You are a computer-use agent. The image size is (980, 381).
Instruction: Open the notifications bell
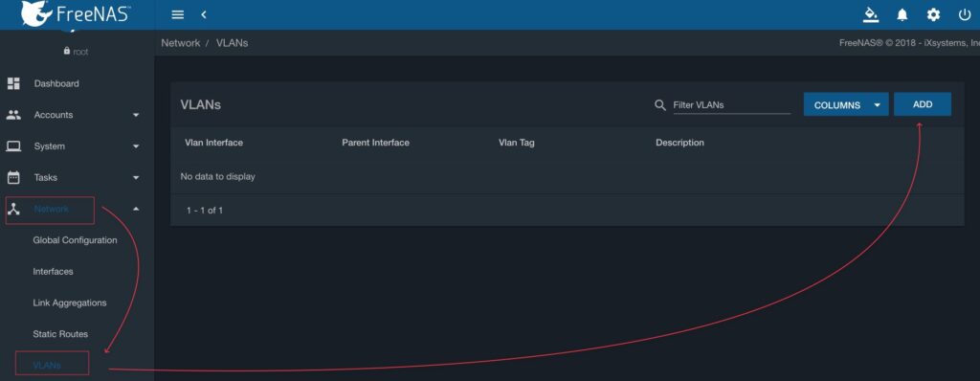902,14
